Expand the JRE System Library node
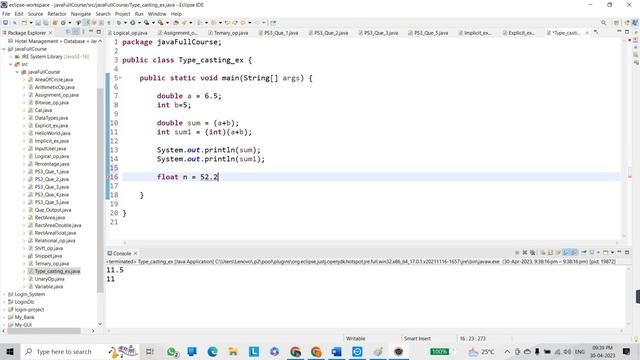The height and width of the screenshot is (360, 640). (x=11, y=57)
